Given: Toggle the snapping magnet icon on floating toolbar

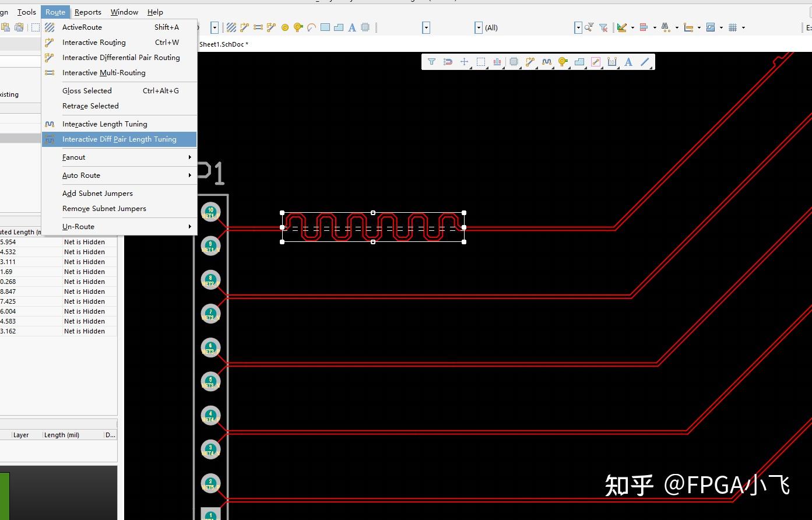Looking at the screenshot, I should [447, 61].
